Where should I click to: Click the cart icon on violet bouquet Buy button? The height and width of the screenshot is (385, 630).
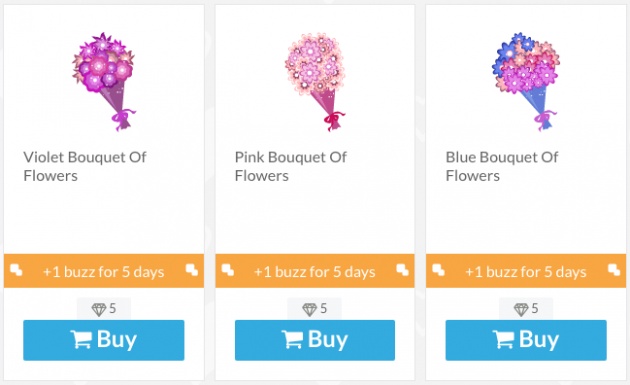pos(81,340)
